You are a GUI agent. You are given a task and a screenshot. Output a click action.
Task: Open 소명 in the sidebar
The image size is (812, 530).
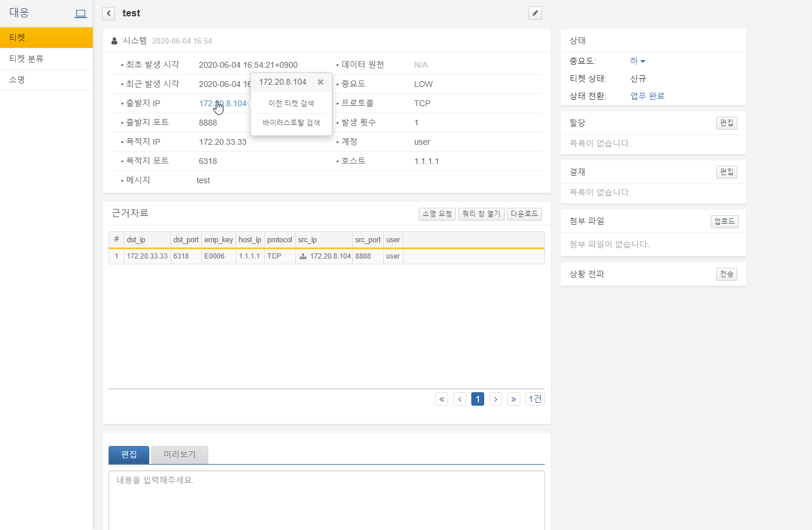coord(46,79)
